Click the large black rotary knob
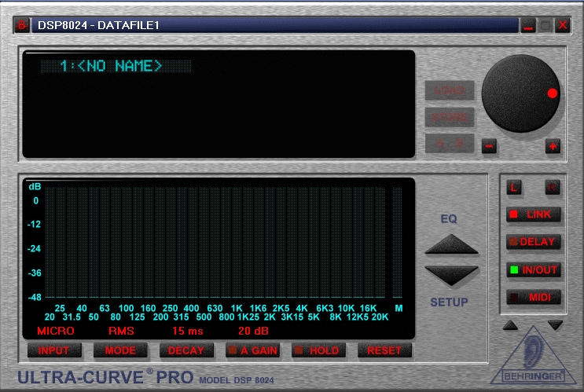 point(520,93)
